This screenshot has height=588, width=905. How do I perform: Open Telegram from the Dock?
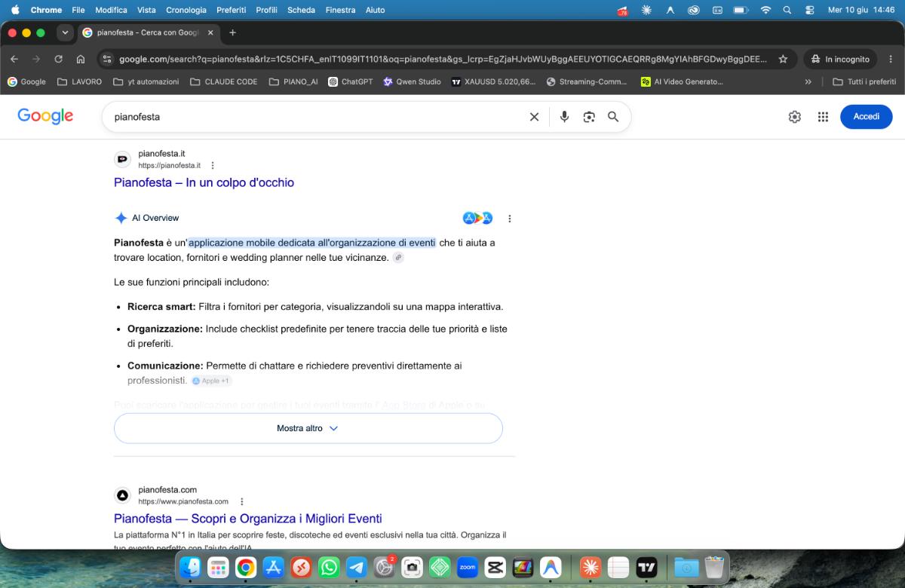pos(356,567)
